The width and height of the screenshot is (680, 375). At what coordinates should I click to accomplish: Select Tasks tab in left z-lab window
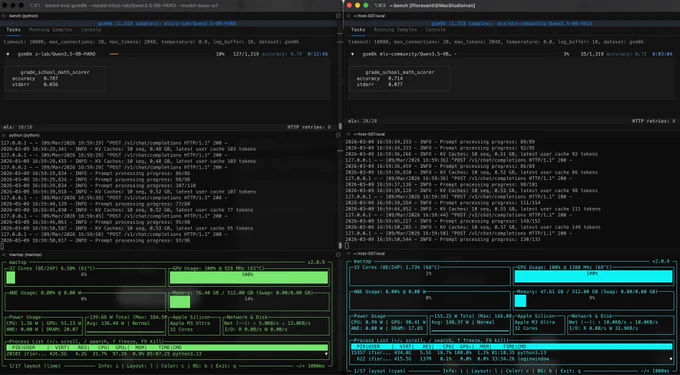point(13,30)
